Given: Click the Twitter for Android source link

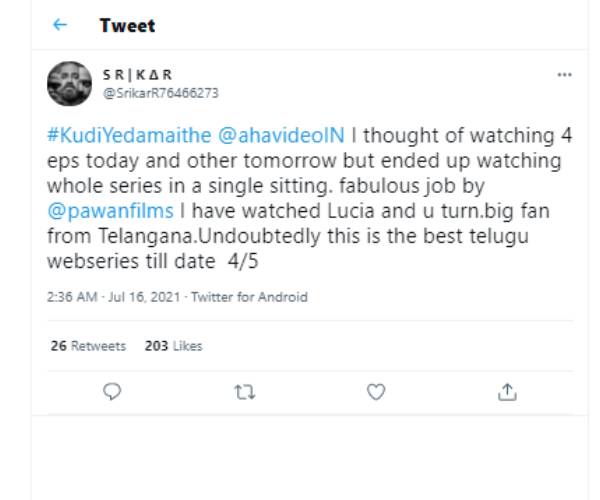Looking at the screenshot, I should (x=249, y=296).
